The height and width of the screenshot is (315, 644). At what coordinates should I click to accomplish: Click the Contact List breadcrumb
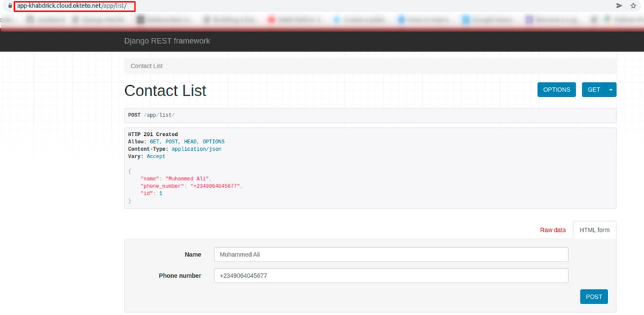tap(147, 66)
